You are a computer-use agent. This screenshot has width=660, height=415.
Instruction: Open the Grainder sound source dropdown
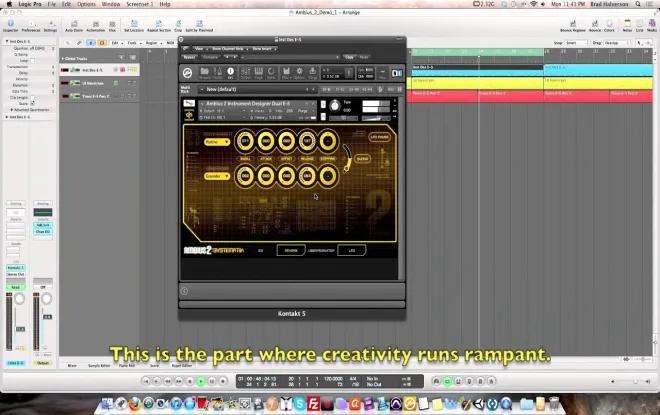(217, 176)
